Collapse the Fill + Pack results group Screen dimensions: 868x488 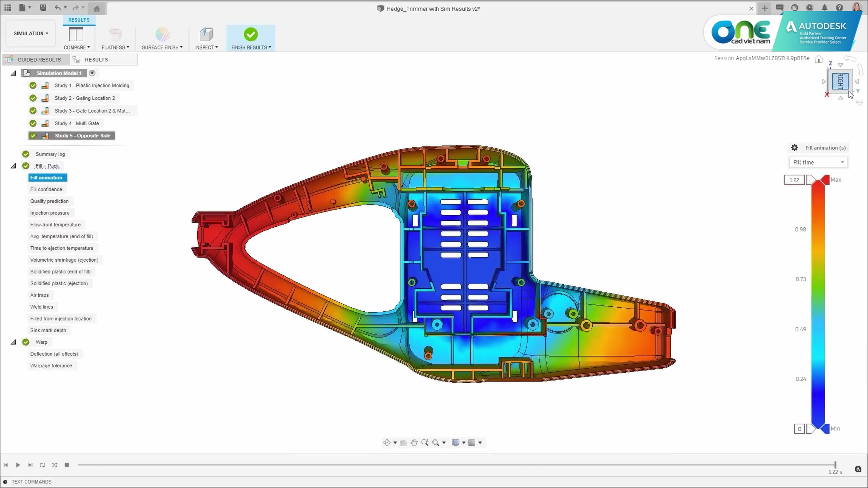click(13, 166)
